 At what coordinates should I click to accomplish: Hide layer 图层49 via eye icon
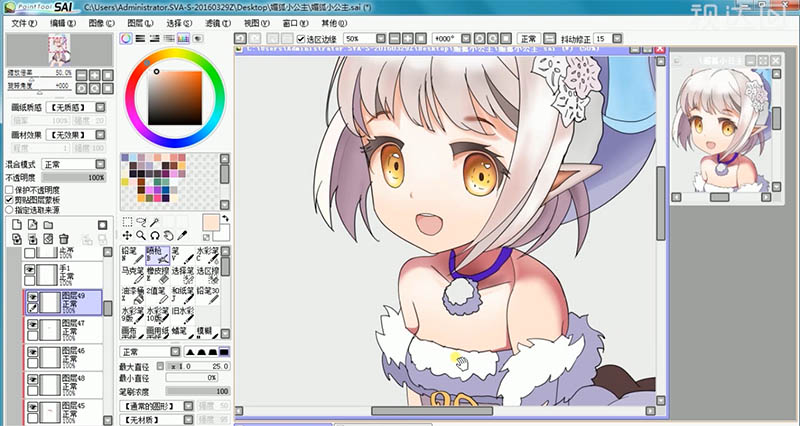pos(32,297)
